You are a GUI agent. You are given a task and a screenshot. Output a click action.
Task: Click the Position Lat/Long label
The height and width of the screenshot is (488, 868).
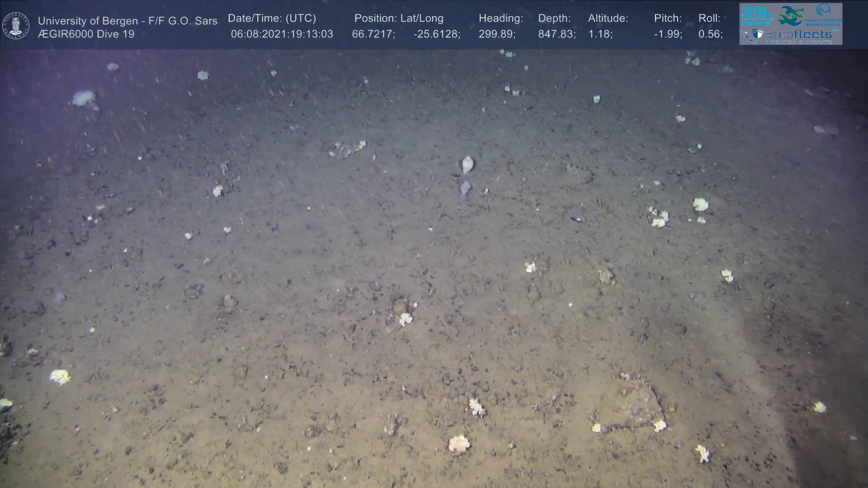point(399,18)
